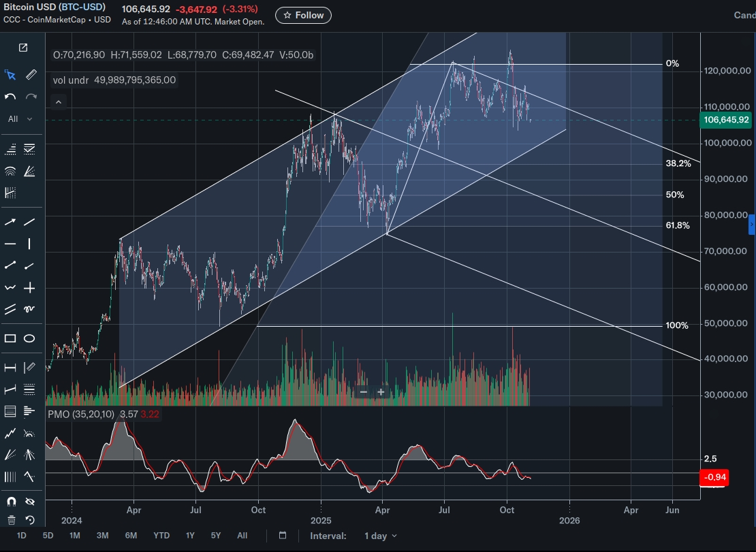The width and height of the screenshot is (756, 552).
Task: Activate the pointer selection cursor tool
Action: point(10,75)
